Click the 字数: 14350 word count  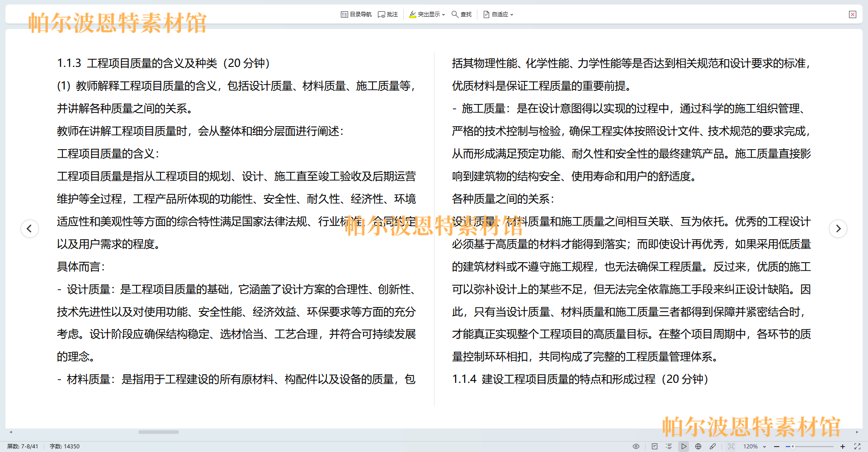[x=65, y=447]
